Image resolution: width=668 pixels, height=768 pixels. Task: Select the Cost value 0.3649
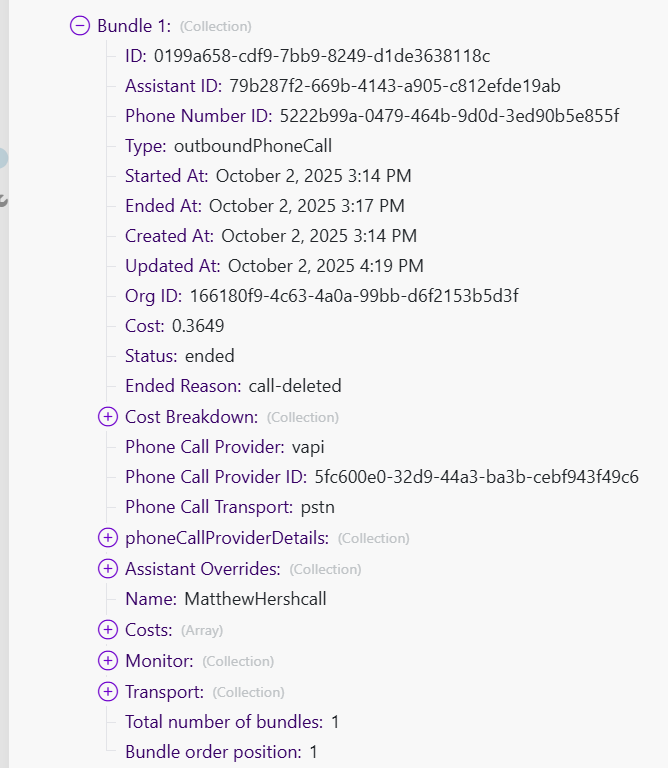point(198,326)
